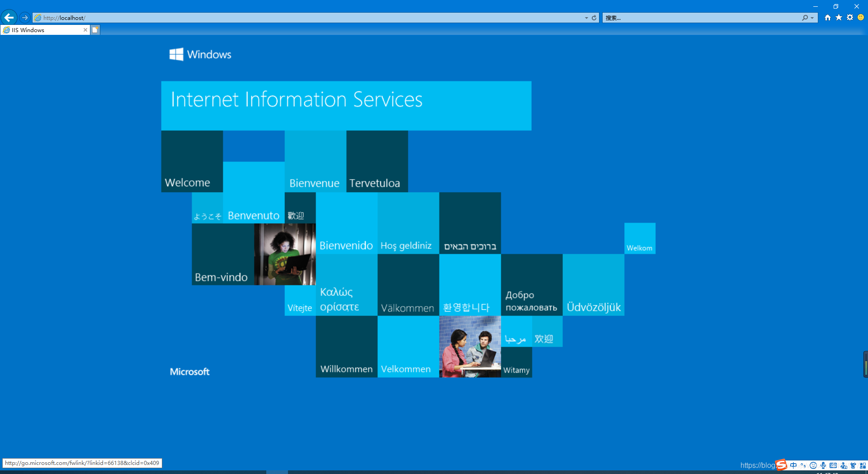Toggle Chinese/English mode with 中 icon

[793, 465]
